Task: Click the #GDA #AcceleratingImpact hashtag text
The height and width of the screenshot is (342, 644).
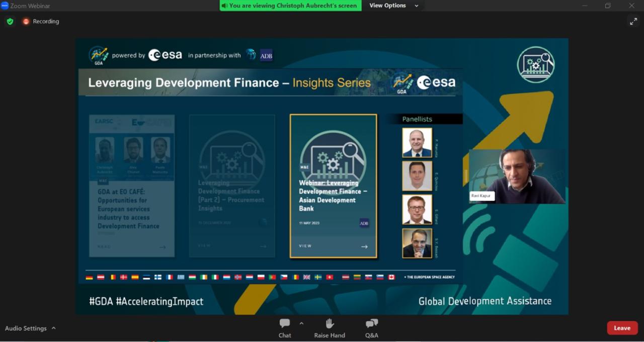Action: point(146,301)
